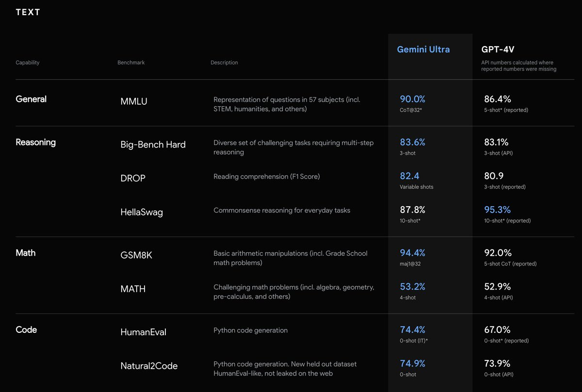Select the 86.4% GPT-4V MMLU score
This screenshot has width=582, height=392.
click(x=498, y=99)
